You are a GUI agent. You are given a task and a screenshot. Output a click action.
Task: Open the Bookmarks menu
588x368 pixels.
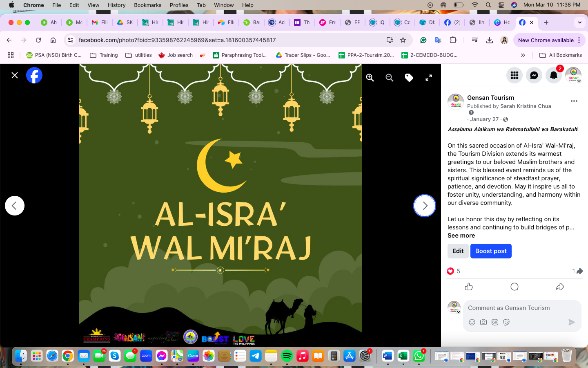(147, 5)
